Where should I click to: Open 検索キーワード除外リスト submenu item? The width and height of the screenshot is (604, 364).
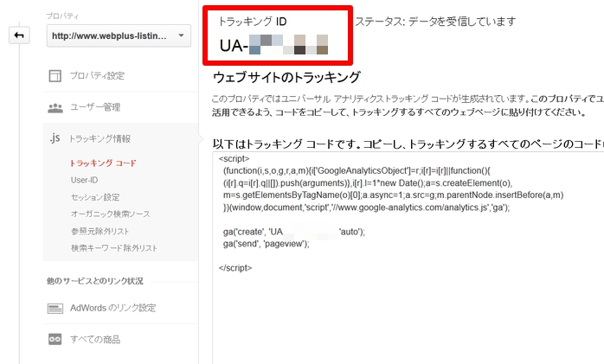coord(114,248)
